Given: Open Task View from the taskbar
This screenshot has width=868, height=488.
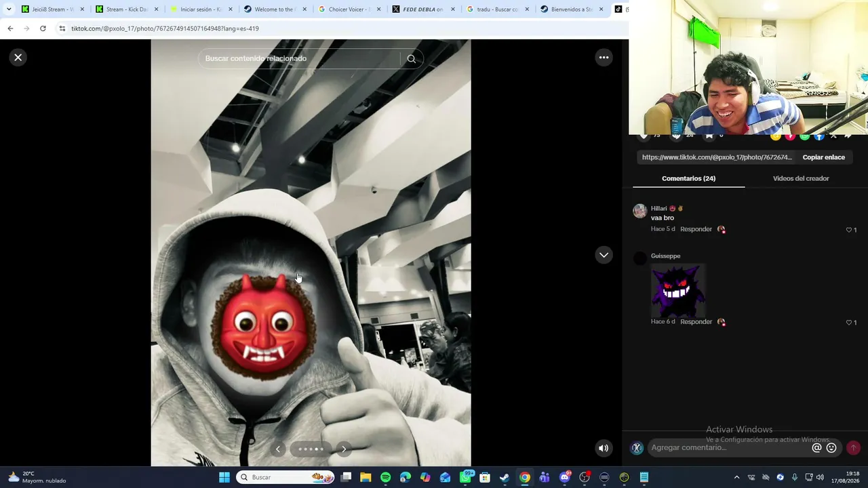Looking at the screenshot, I should pos(346,477).
